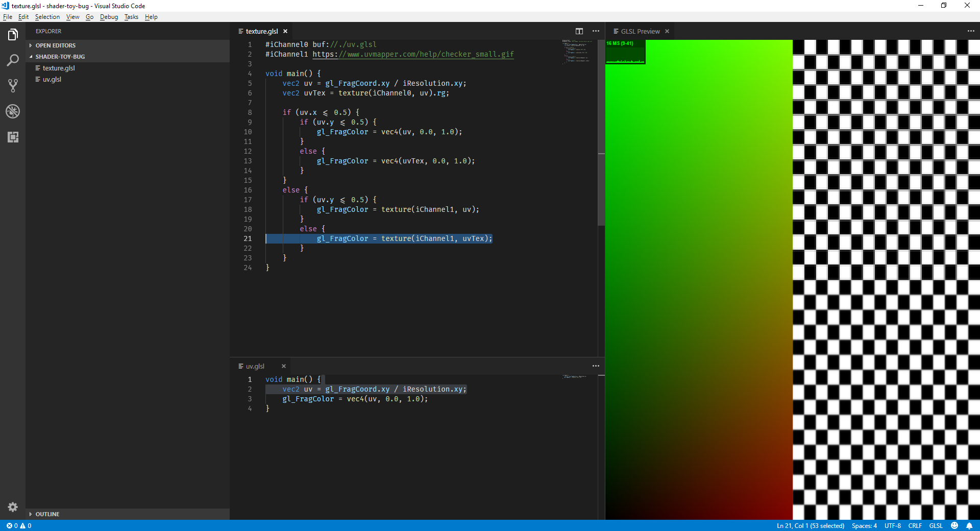This screenshot has height=531, width=980.
Task: Open the Debug view in activity bar
Action: [x=13, y=111]
